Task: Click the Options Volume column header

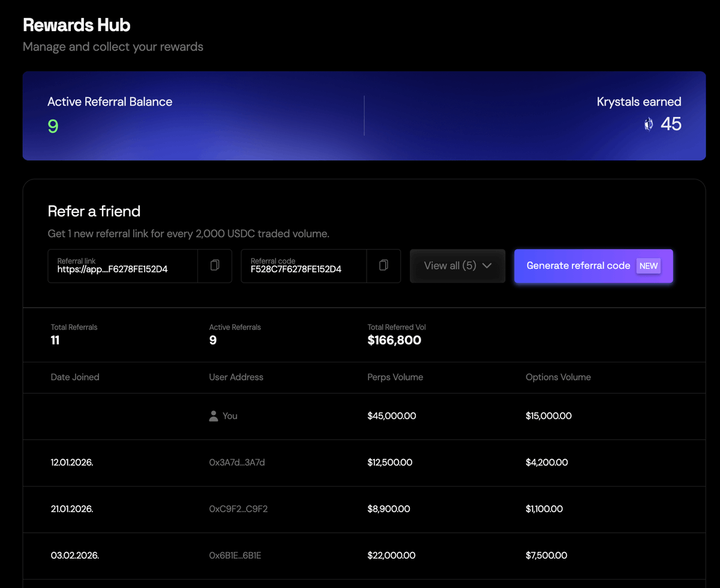Action: pos(558,377)
